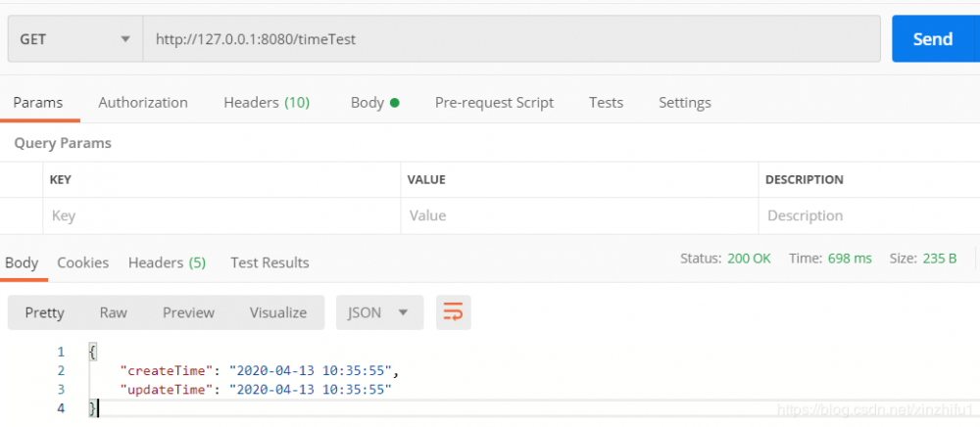The height and width of the screenshot is (427, 980).
Task: Open the request Body tab
Action: tap(374, 103)
